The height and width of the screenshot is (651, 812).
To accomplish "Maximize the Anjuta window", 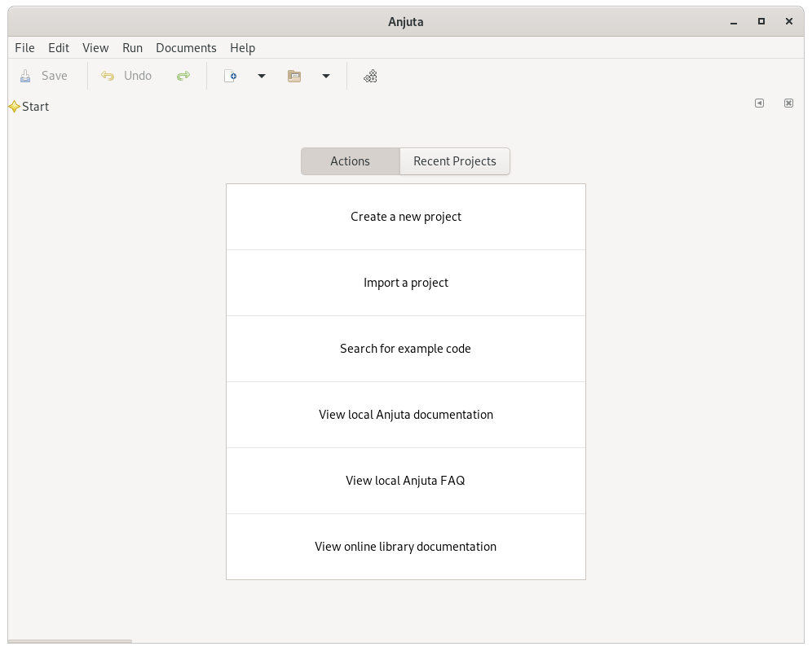I will coord(761,21).
